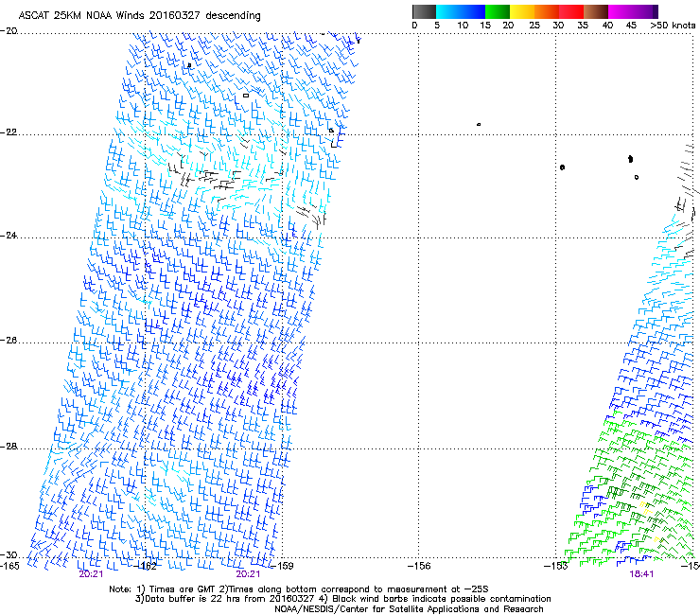Select the gray 0-5 knots legend segment
Screen dimensions: 700x615
[x=424, y=11]
